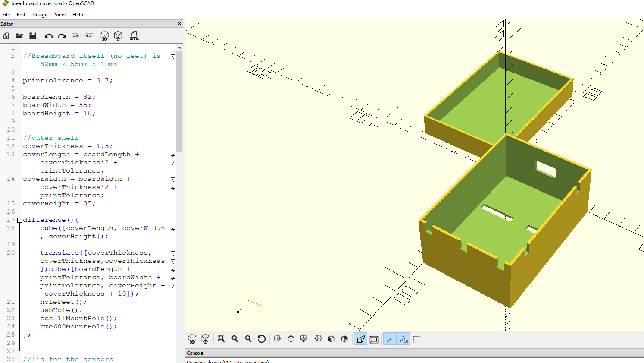Viewport: 644px width, 363px height.
Task: Click View All in the viewer toolbar
Action: [221, 339]
